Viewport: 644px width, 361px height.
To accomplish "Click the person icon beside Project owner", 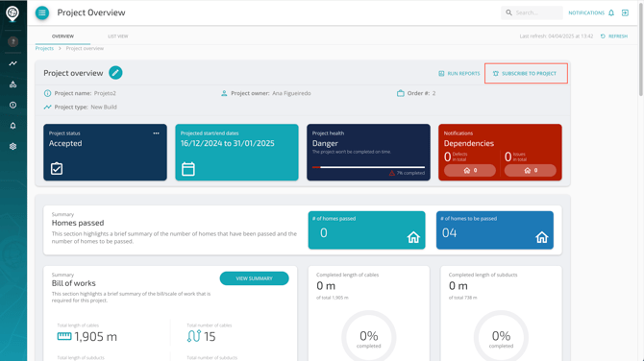I will [224, 93].
